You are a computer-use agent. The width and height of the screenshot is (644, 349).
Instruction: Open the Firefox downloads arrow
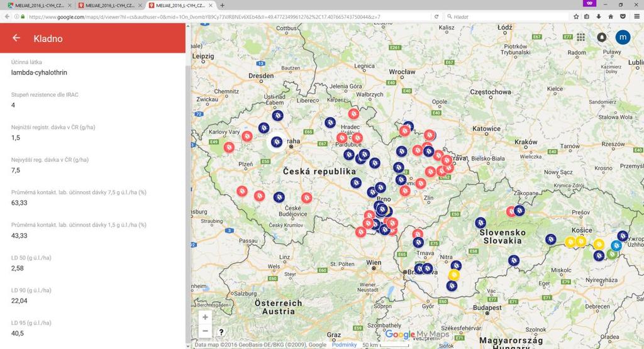click(599, 17)
